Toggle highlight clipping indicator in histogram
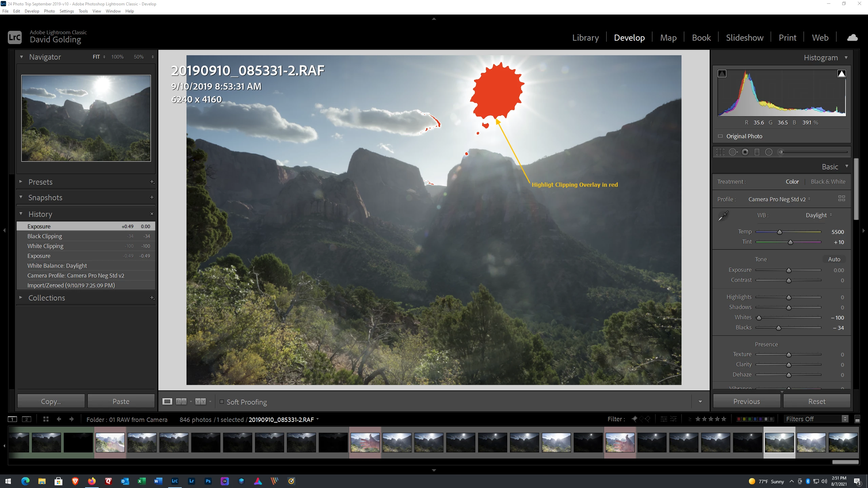868x488 pixels. click(x=841, y=74)
